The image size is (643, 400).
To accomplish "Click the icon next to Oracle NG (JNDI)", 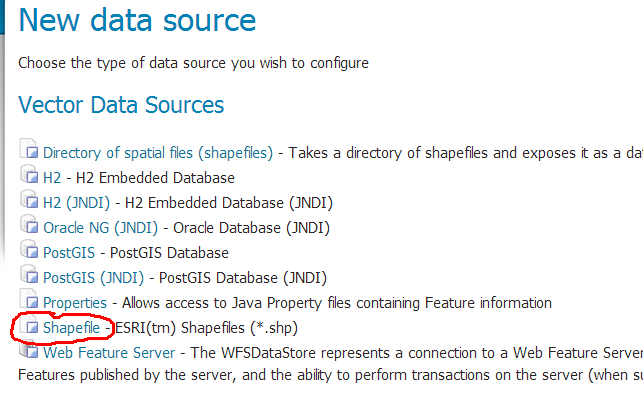I will point(29,224).
